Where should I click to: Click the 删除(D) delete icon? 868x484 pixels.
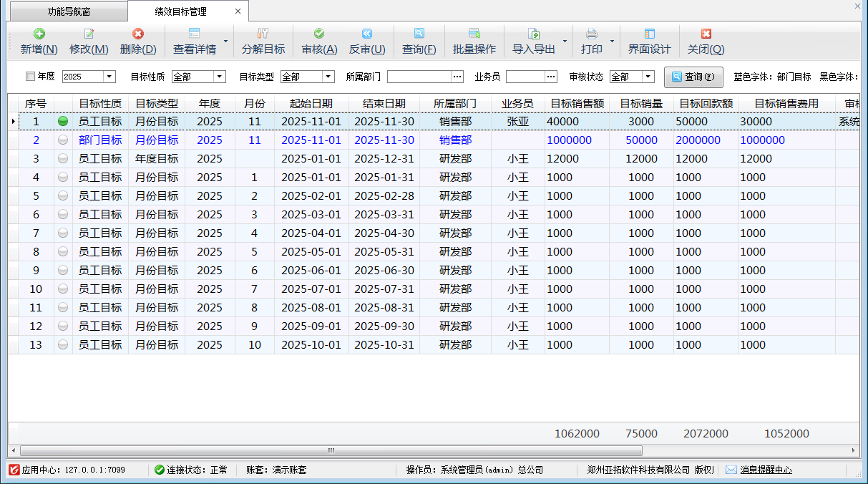[138, 34]
